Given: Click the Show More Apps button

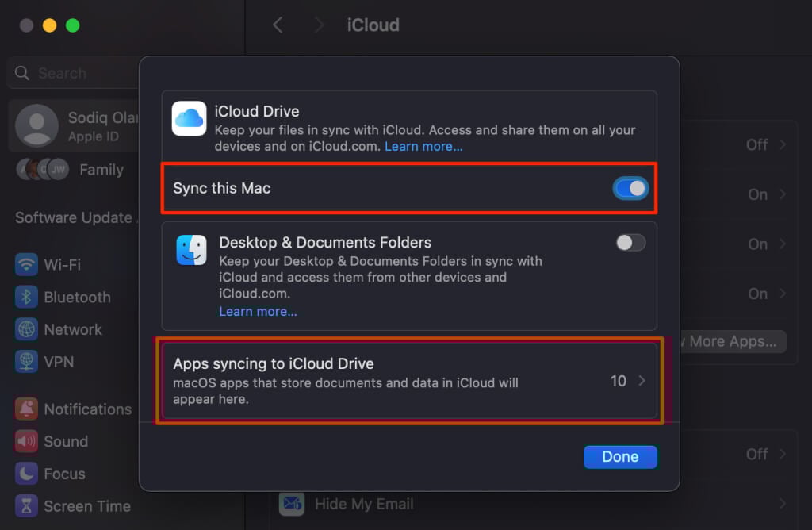Looking at the screenshot, I should [x=733, y=341].
